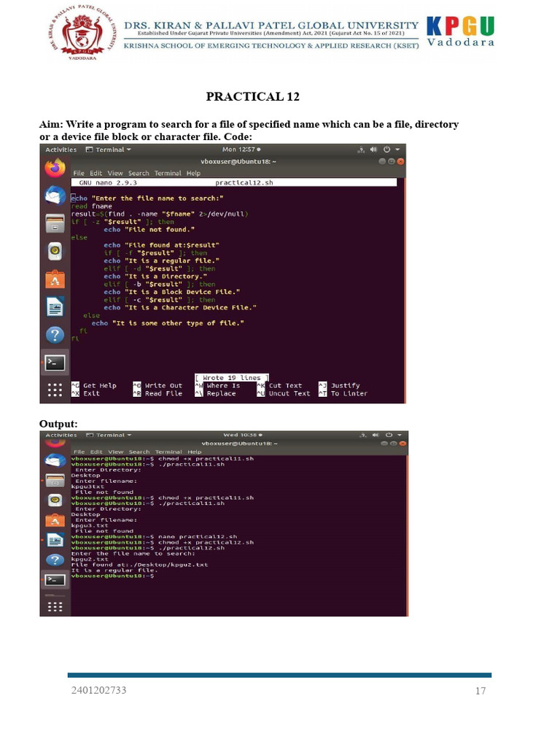The height and width of the screenshot is (747, 560).
Task: Click the 'Where Is' nano shortcut
Action: (x=218, y=385)
